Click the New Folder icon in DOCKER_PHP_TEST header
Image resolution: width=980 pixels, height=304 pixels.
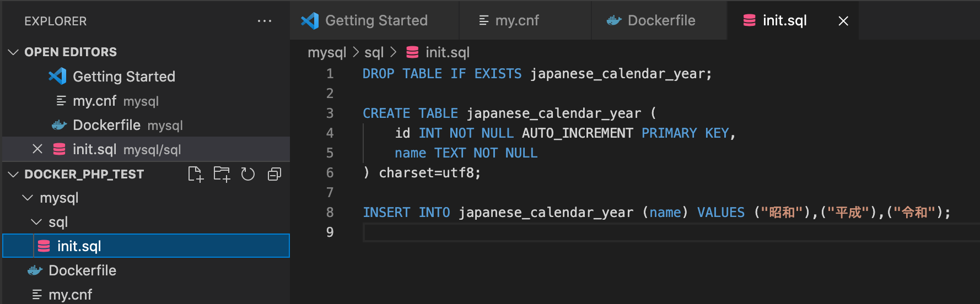tap(222, 174)
